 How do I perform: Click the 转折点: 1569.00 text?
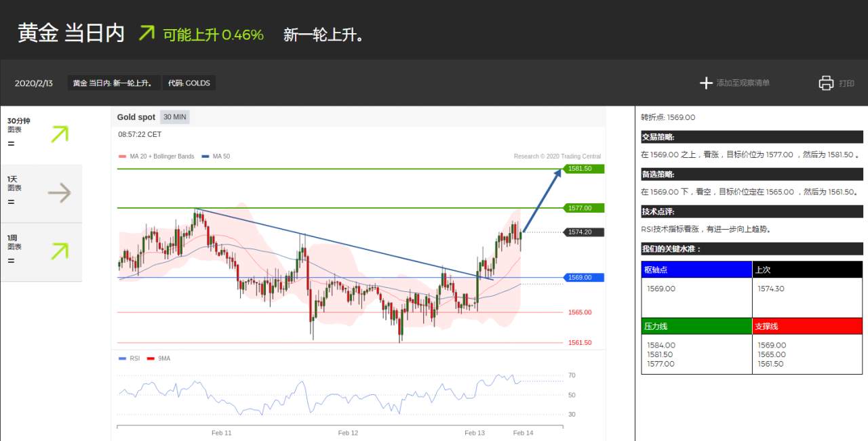[668, 117]
